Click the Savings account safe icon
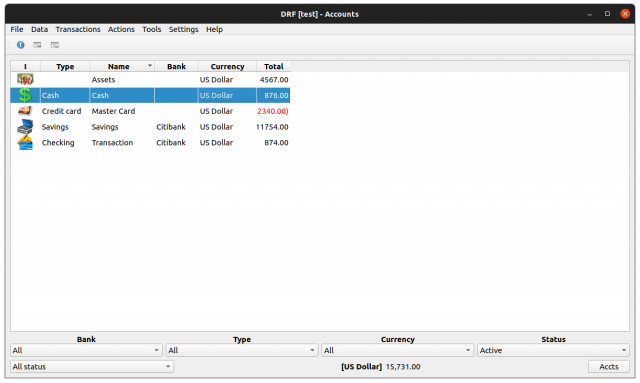This screenshot has height=383, width=640. pos(25,127)
